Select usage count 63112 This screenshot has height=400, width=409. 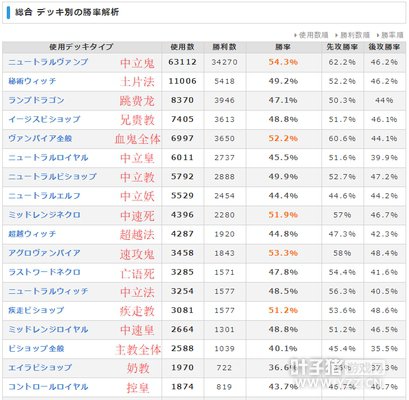coord(182,62)
